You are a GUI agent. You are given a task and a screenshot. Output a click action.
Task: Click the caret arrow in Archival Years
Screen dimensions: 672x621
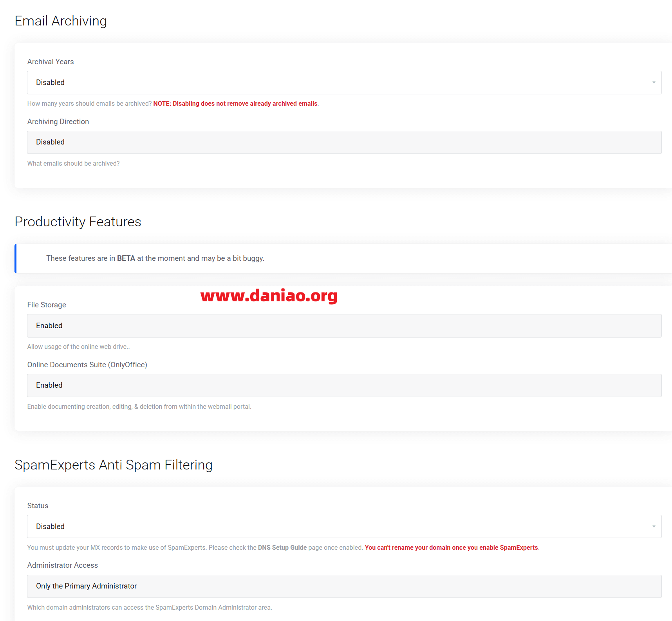tap(654, 83)
